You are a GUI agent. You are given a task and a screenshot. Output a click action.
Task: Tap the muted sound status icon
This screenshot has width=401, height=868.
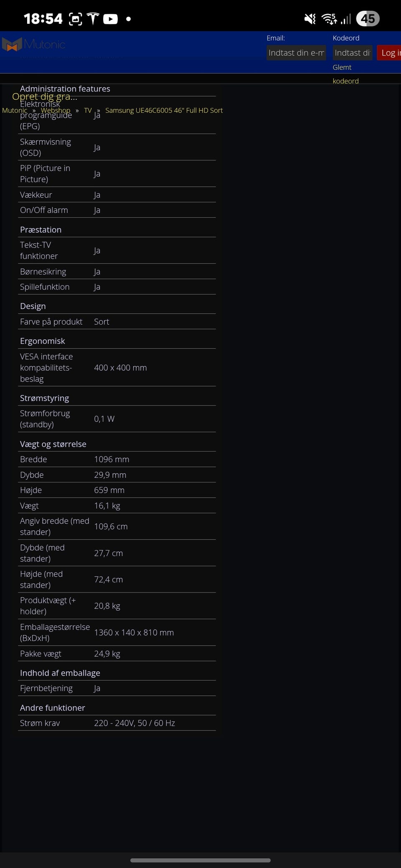pos(310,19)
